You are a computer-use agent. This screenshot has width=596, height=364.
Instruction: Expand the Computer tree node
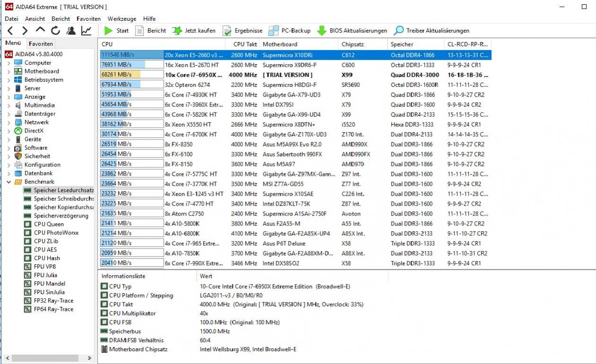point(9,63)
